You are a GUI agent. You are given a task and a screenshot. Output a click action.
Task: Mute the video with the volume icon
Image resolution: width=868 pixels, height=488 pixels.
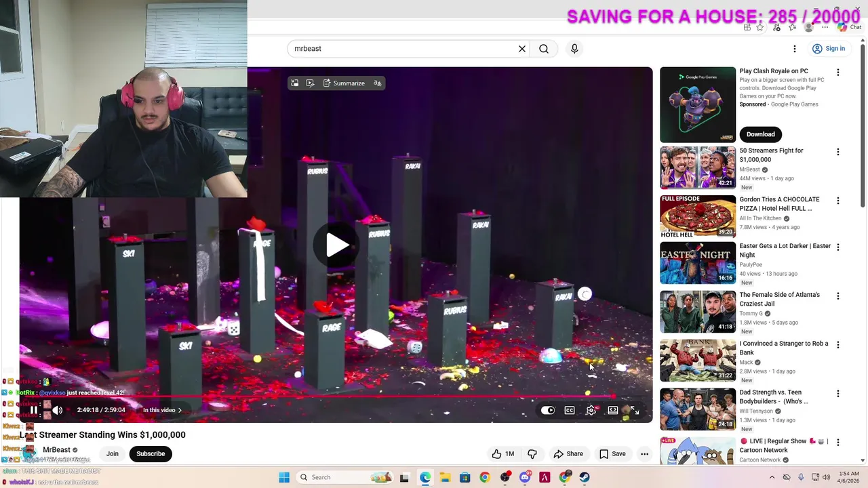[x=58, y=410]
